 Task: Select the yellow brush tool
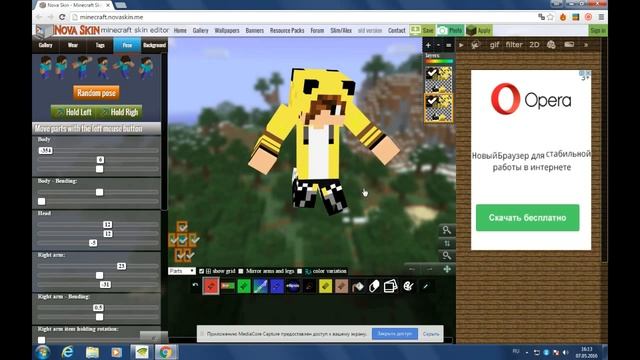(x=325, y=286)
